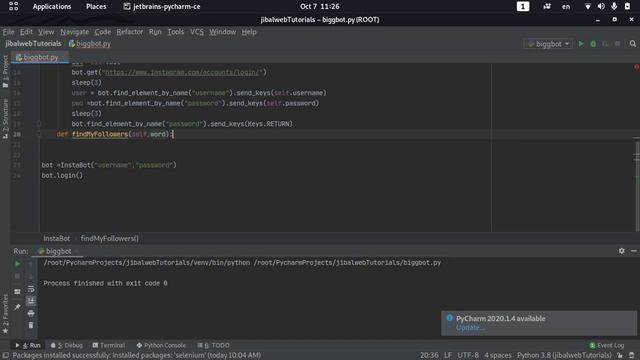Change 4 spaces indent setting
Screen dimensions: 640x360
pos(498,356)
